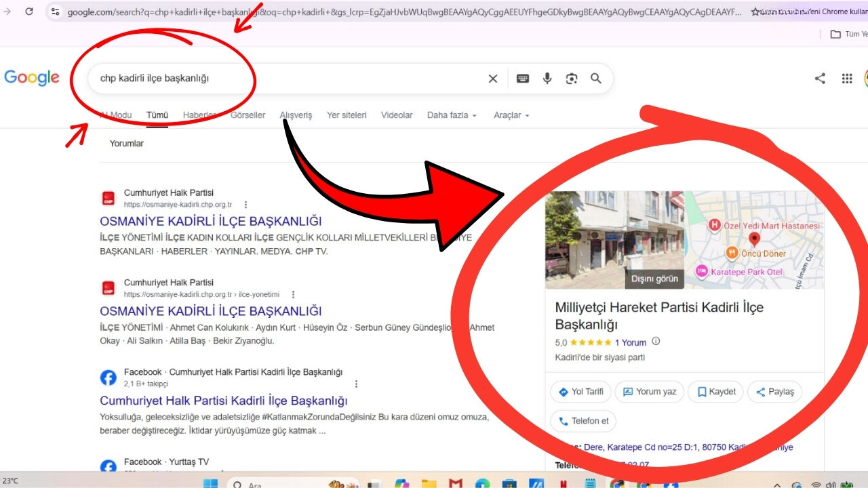868x488 pixels.
Task: Open File Explorer from the taskbar
Action: [x=429, y=484]
